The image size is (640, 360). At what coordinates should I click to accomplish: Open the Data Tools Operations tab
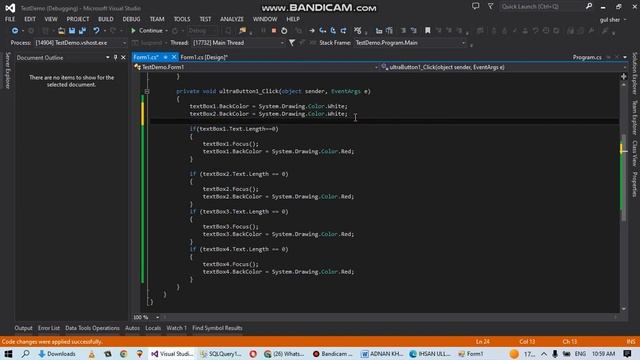92,328
